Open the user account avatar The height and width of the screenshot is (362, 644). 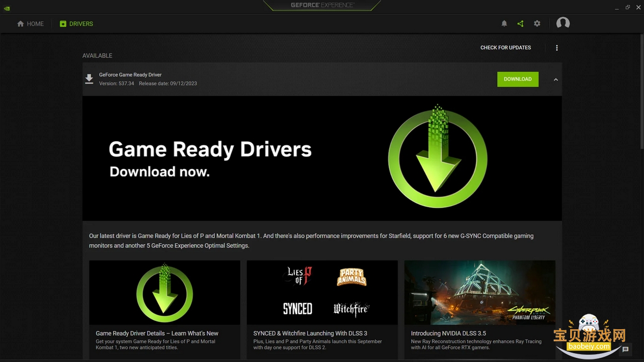coord(563,23)
